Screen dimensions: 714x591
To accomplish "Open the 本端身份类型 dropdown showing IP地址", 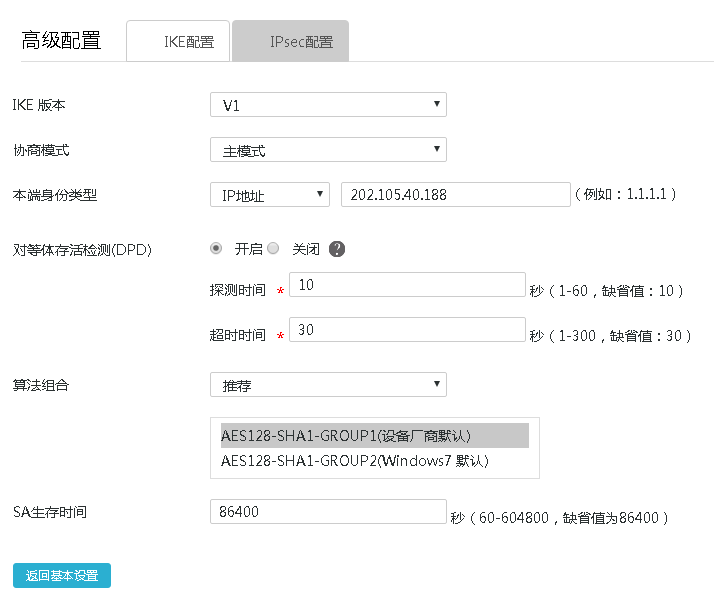I will tap(270, 195).
